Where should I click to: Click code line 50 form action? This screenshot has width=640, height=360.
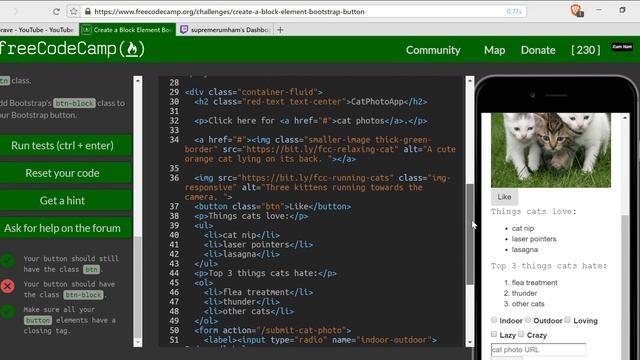point(273,330)
